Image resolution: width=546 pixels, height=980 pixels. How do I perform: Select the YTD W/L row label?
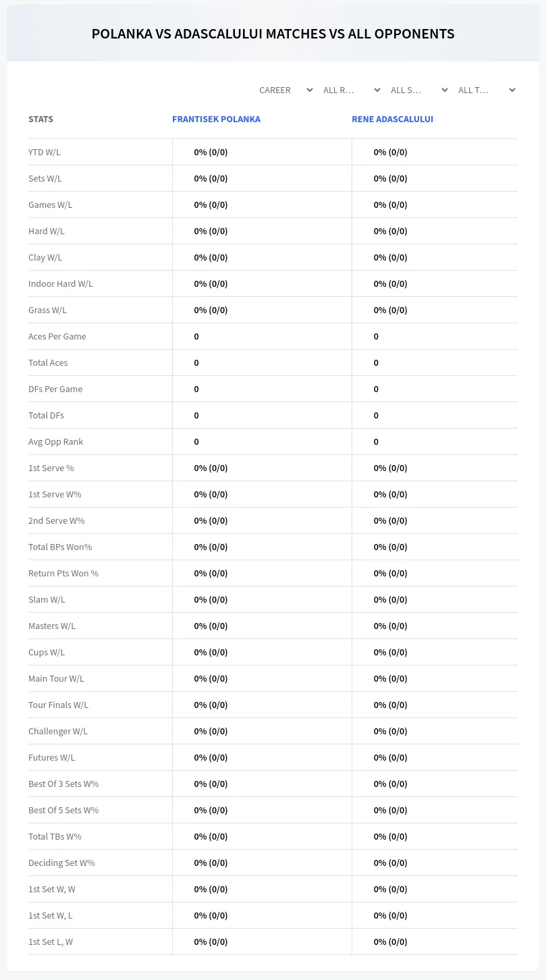(x=45, y=152)
